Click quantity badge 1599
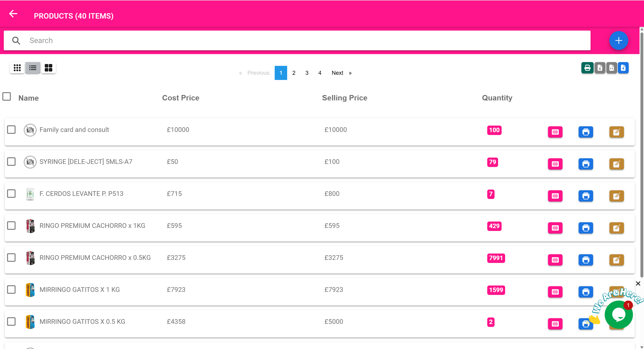The image size is (644, 349). 496,290
